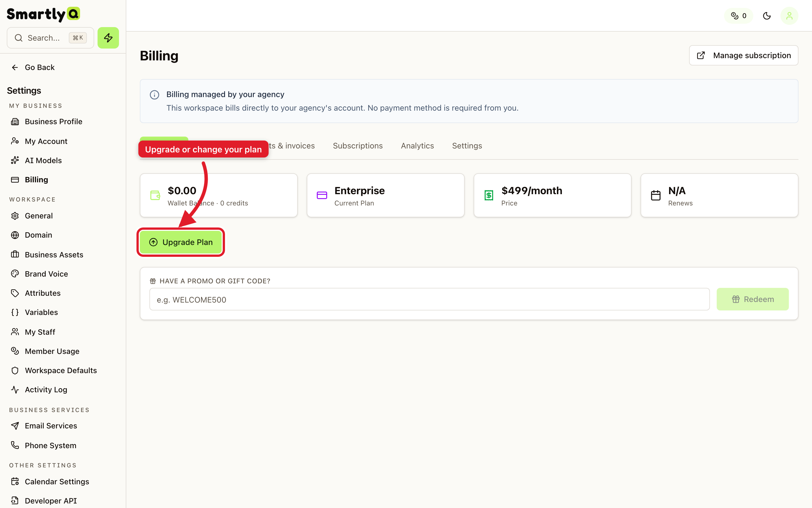
Task: Click the N/A renews value
Action: tap(677, 190)
